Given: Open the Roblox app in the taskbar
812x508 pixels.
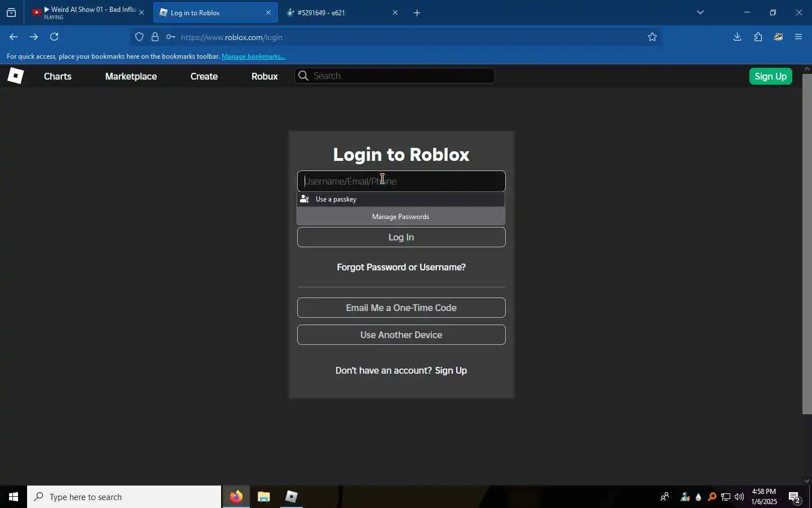Looking at the screenshot, I should pyautogui.click(x=291, y=497).
